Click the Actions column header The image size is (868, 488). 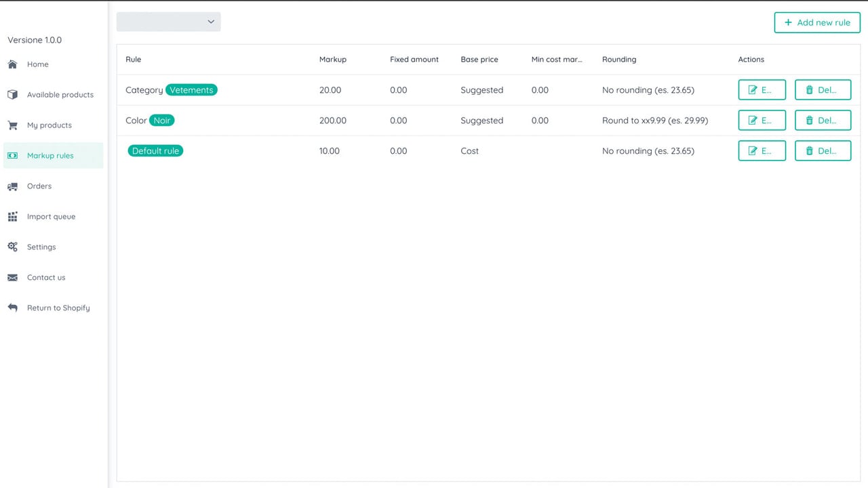751,60
